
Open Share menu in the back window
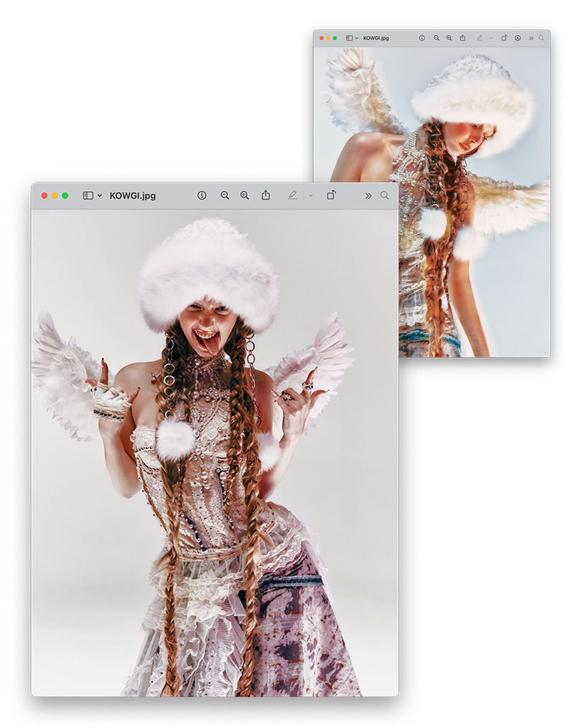pos(462,38)
